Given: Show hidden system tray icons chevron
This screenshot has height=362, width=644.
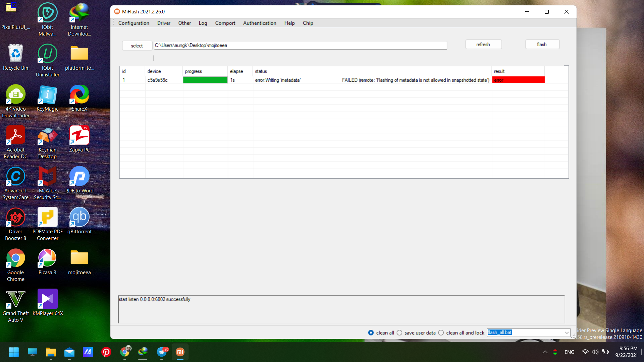Looking at the screenshot, I should [x=545, y=352].
